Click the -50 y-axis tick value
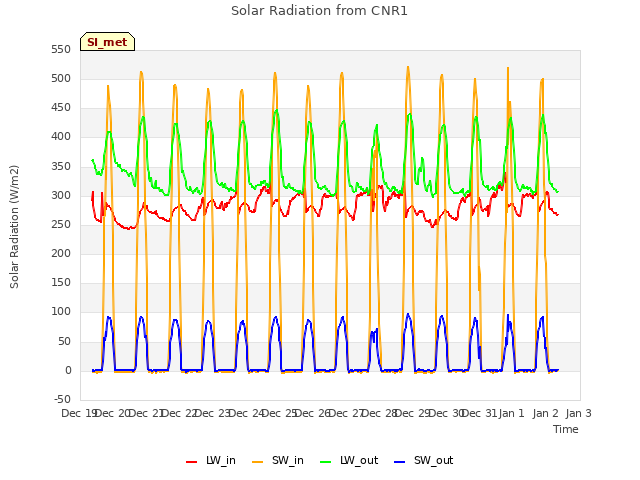 point(62,399)
